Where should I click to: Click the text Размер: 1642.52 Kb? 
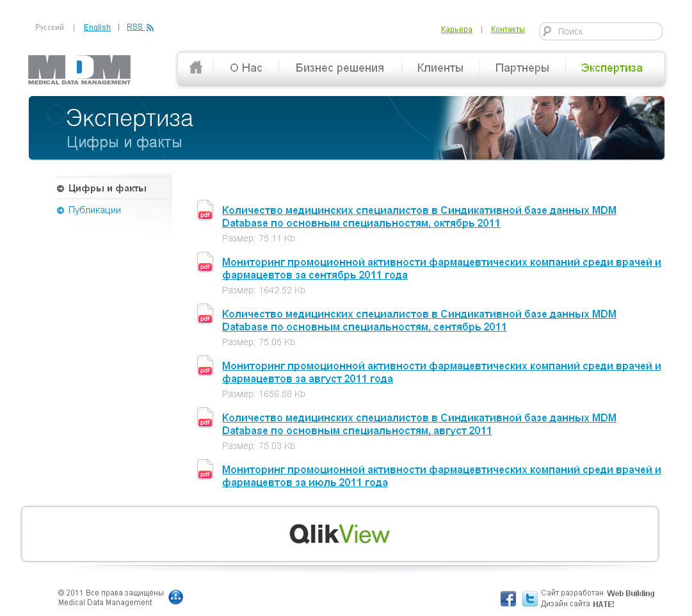[x=264, y=290]
